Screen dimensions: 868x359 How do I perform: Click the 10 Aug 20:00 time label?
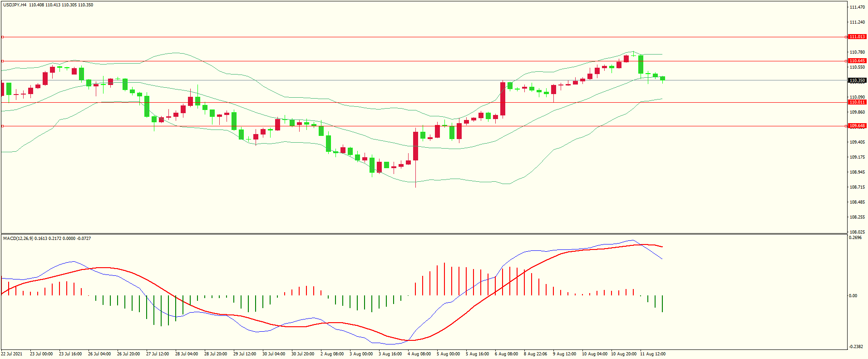tap(624, 354)
